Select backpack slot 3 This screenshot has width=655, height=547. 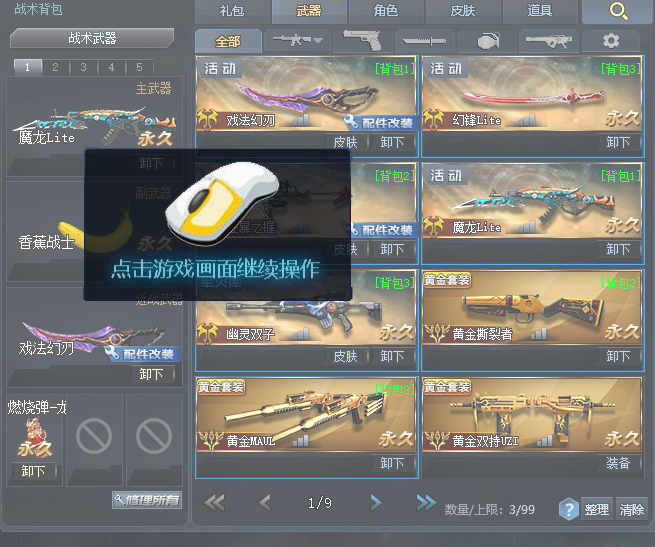click(84, 67)
